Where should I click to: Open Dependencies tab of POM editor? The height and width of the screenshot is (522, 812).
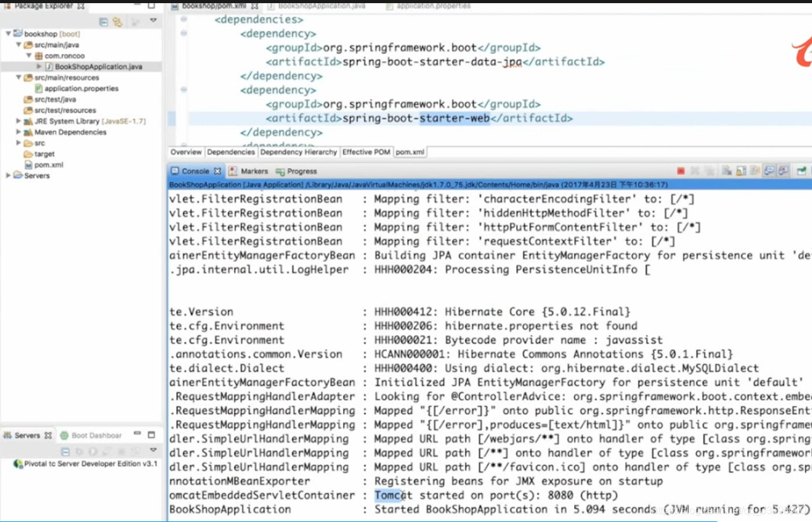tap(231, 152)
